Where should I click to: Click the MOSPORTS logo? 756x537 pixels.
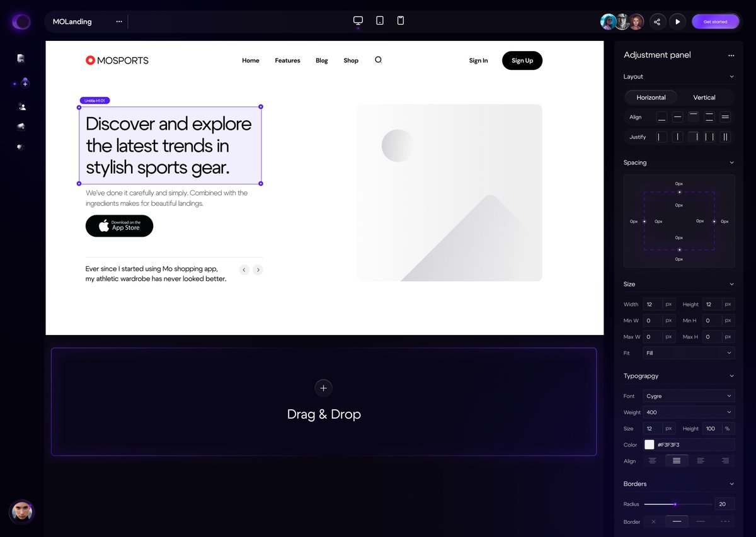117,60
